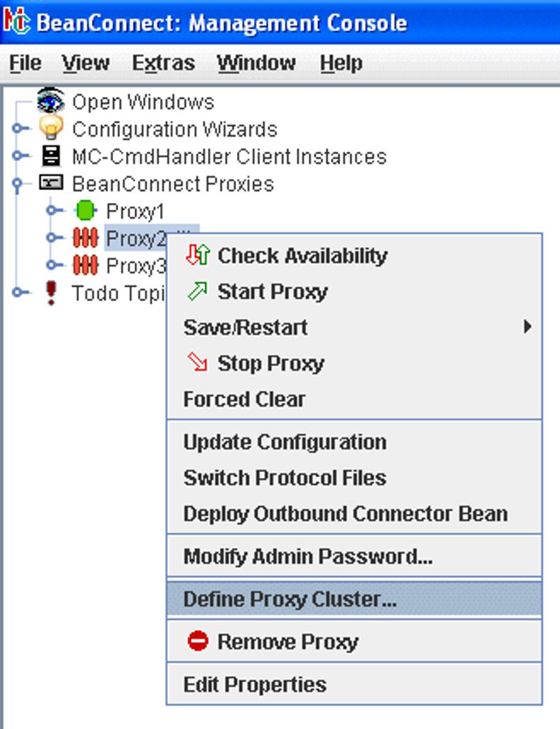Click the Open Windows eye icon
560x729 pixels.
(51, 101)
